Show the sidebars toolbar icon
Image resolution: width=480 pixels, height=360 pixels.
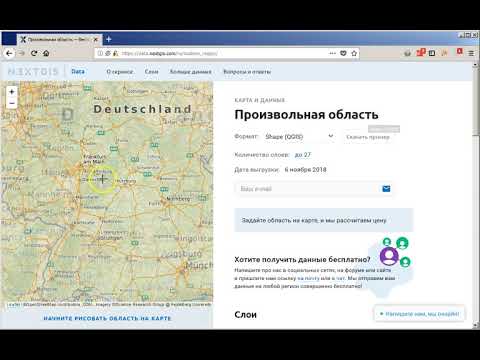tap(432, 53)
